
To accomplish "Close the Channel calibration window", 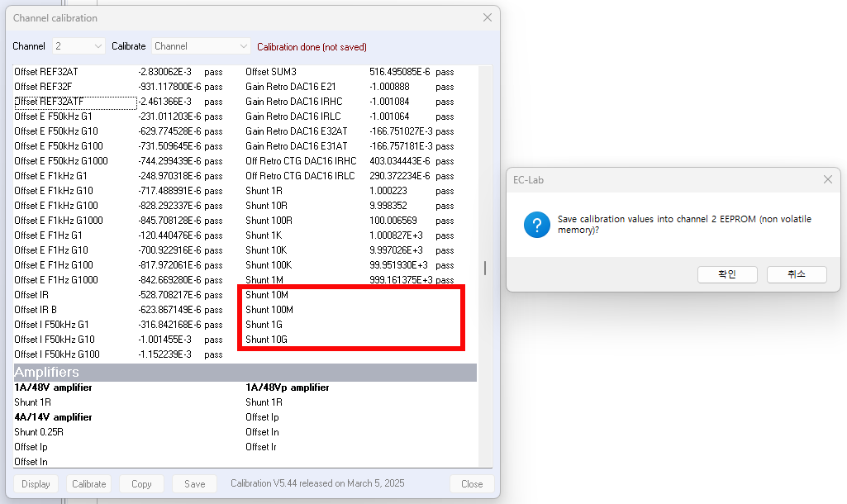I will coord(487,17).
